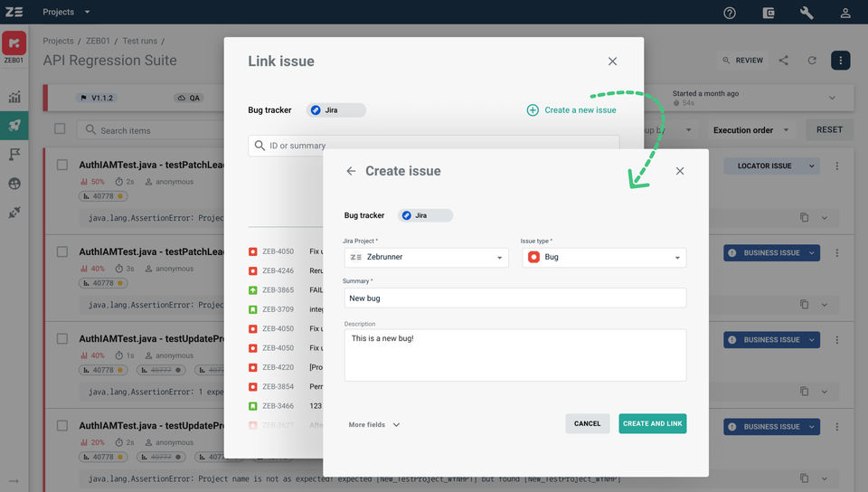Click the Search items field

coord(151,130)
